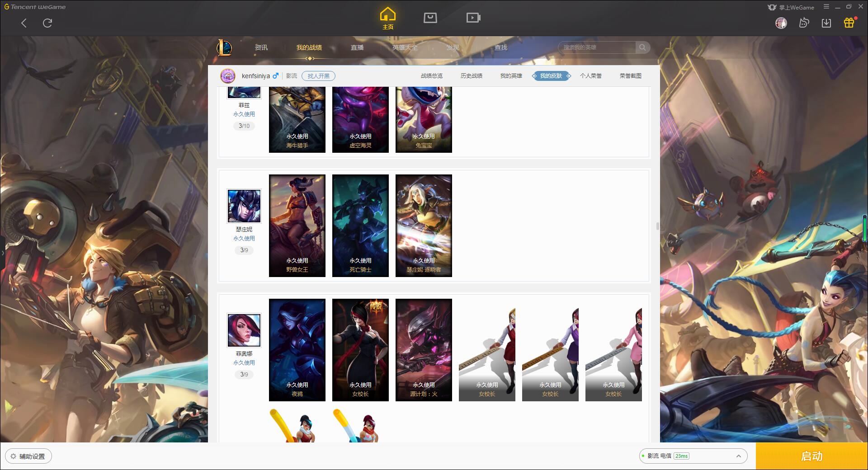Click the search magnifier button

642,47
